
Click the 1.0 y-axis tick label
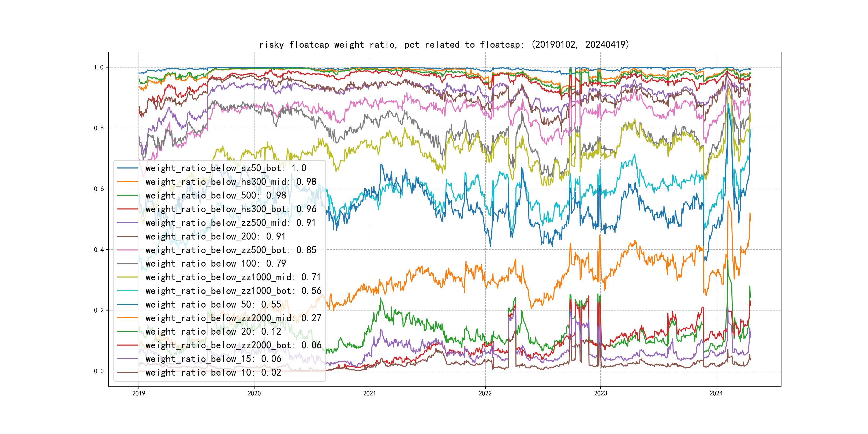(98, 68)
